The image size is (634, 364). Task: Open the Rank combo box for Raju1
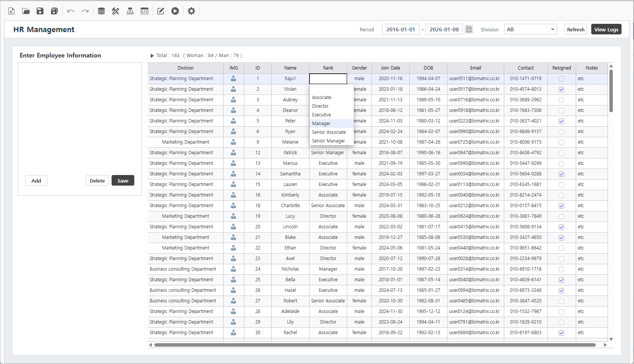[328, 79]
